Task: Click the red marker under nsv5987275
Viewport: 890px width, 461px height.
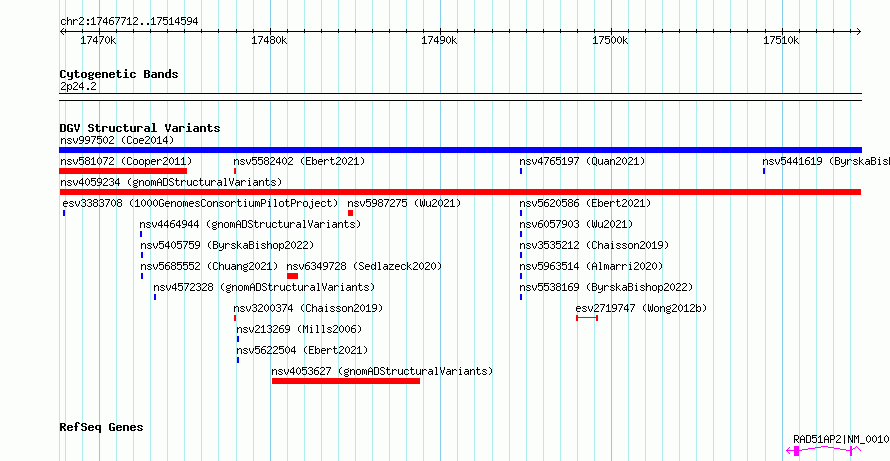Action: [351, 213]
